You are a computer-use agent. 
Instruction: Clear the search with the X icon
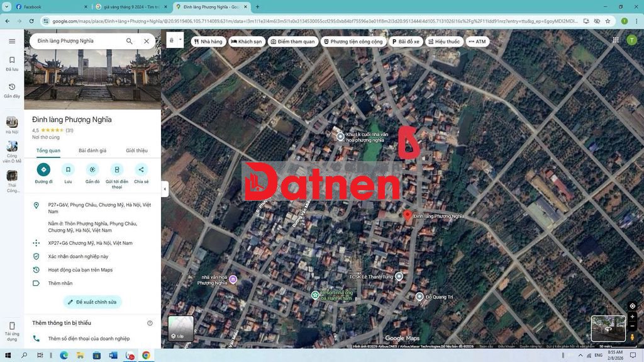147,41
